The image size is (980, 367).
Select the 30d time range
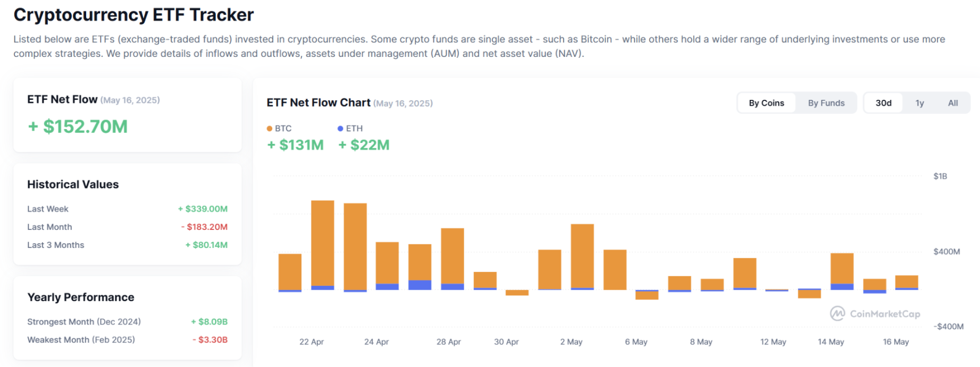pyautogui.click(x=883, y=103)
